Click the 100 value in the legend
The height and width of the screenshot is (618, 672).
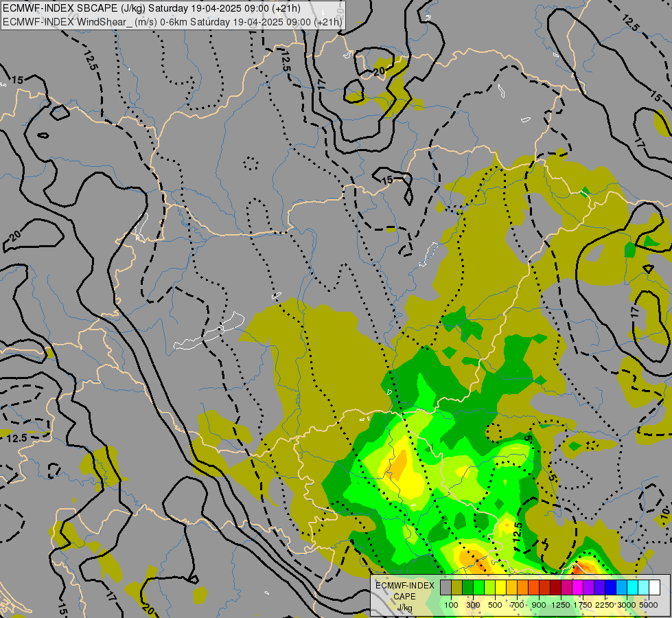click(x=451, y=605)
